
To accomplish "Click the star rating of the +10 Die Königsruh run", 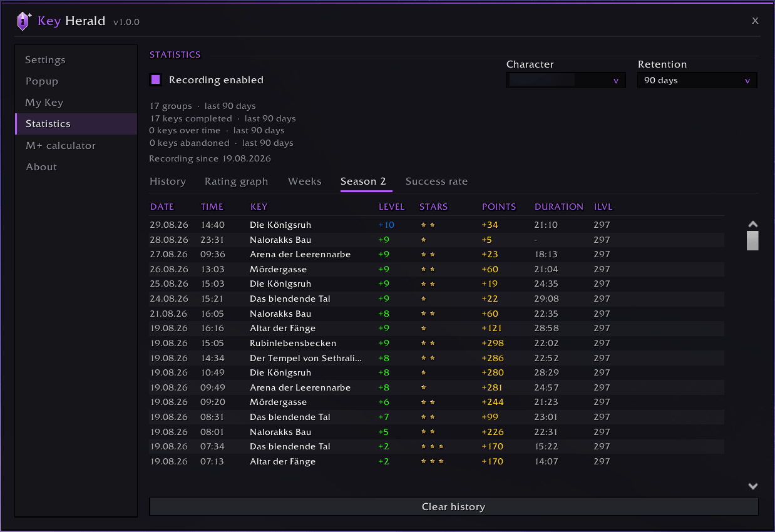I will click(x=428, y=225).
